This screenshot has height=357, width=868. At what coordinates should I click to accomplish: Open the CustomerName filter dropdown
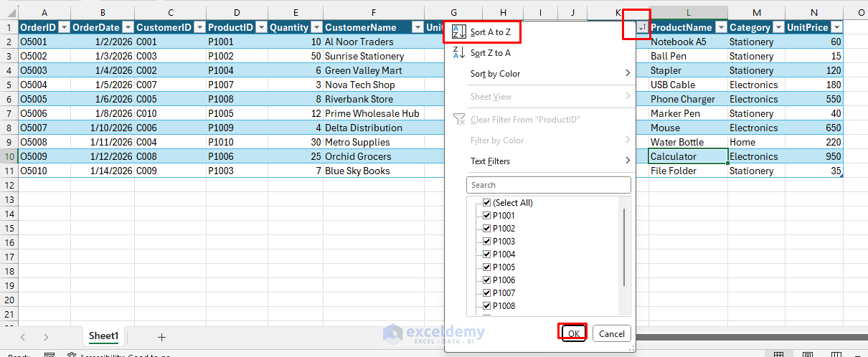coord(417,27)
